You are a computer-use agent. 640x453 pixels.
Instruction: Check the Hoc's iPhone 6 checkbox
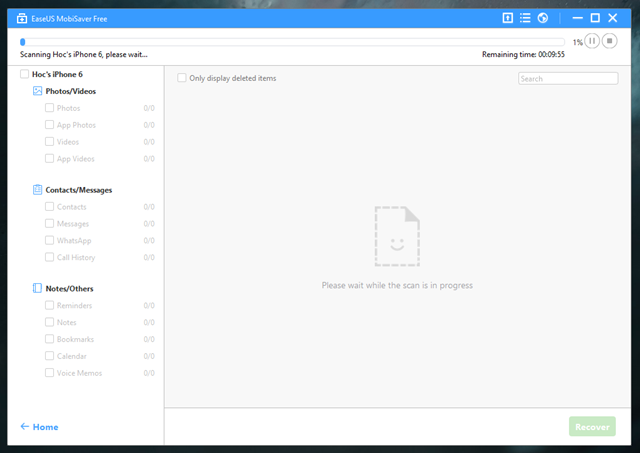[24, 74]
